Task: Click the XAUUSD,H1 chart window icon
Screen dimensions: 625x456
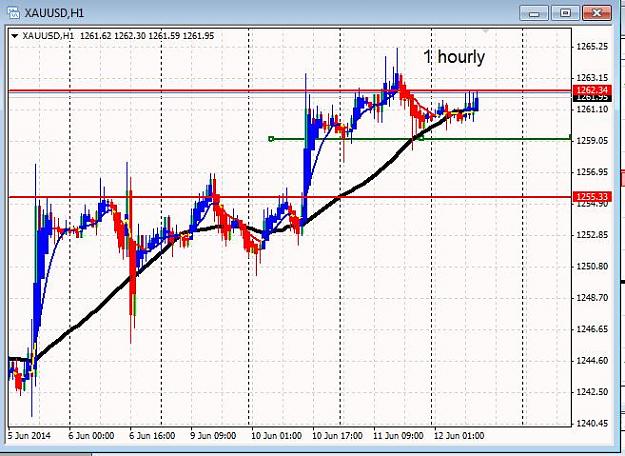Action: (13, 13)
